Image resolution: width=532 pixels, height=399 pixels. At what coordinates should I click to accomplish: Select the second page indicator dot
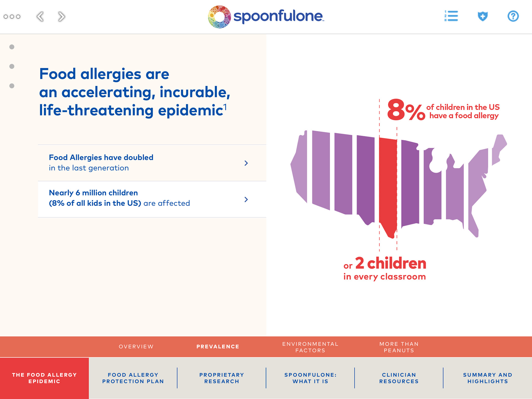tap(12, 66)
